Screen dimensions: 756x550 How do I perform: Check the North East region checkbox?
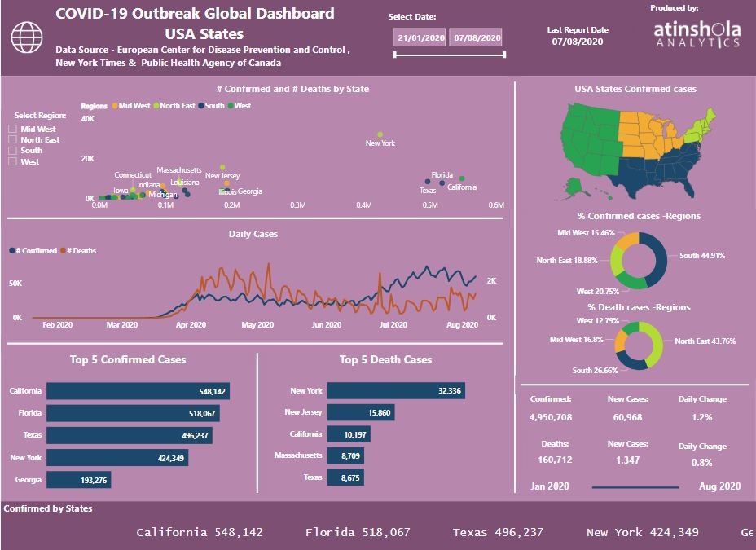[x=12, y=140]
